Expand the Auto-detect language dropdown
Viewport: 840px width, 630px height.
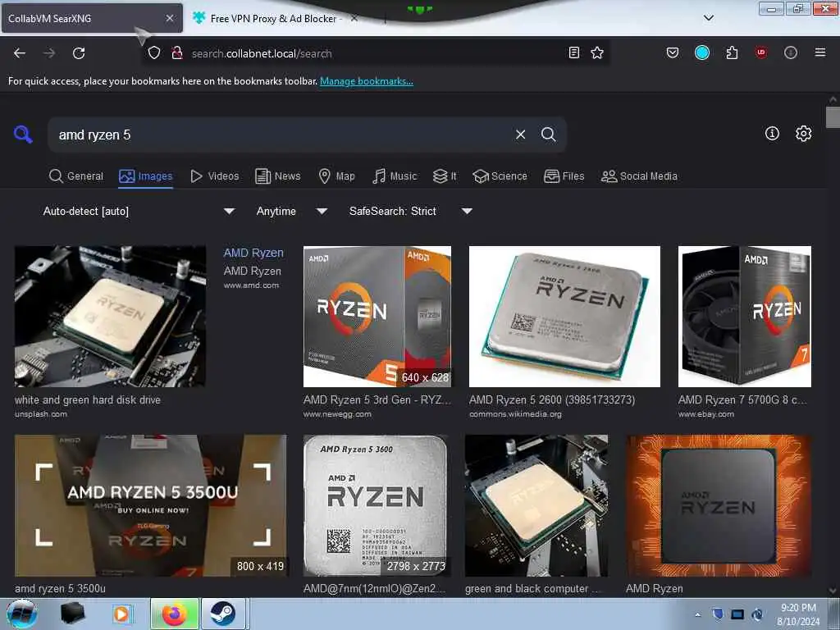pyautogui.click(x=138, y=211)
